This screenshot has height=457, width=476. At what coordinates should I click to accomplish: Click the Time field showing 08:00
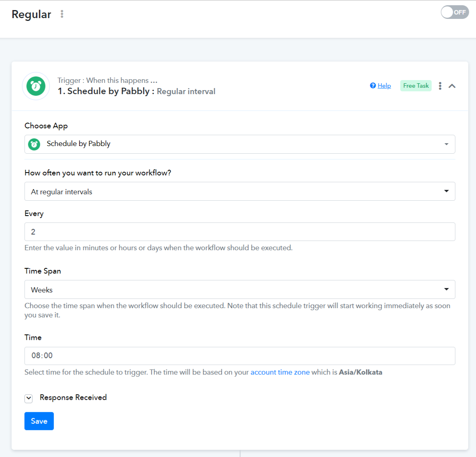[240, 356]
